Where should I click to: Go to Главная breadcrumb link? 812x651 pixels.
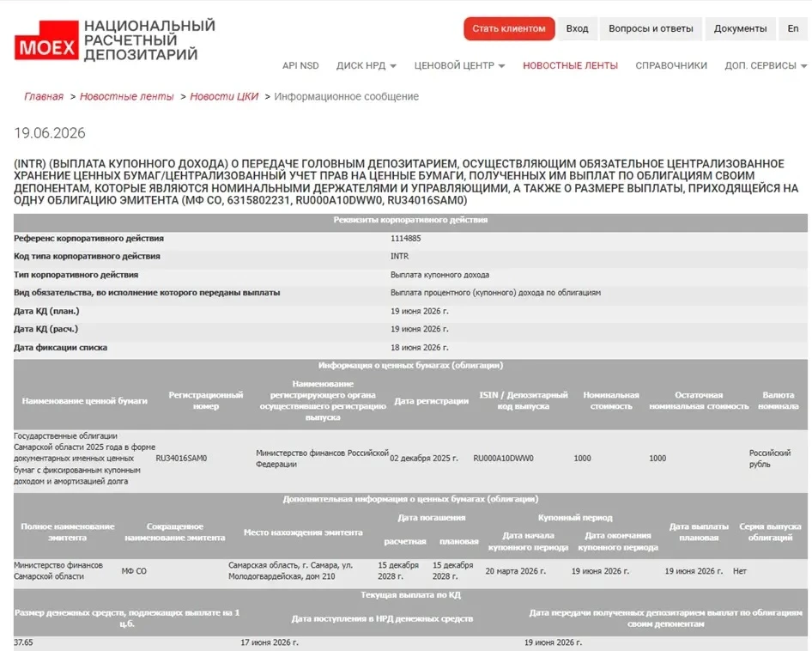tap(44, 96)
